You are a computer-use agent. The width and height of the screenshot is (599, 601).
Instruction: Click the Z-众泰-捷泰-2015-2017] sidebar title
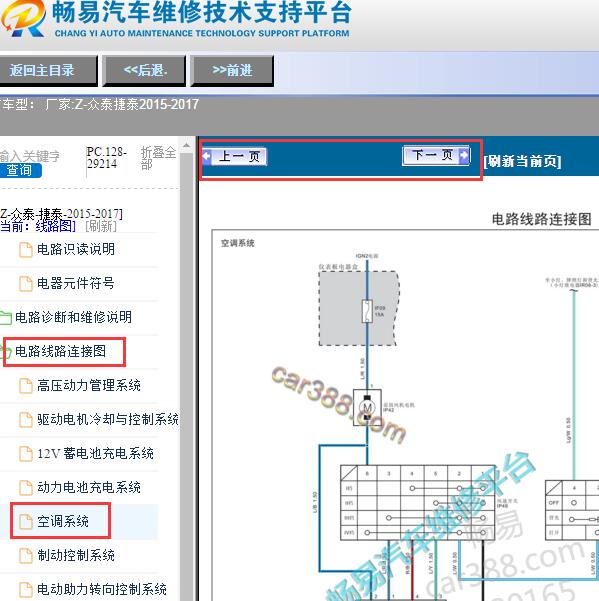coord(61,213)
